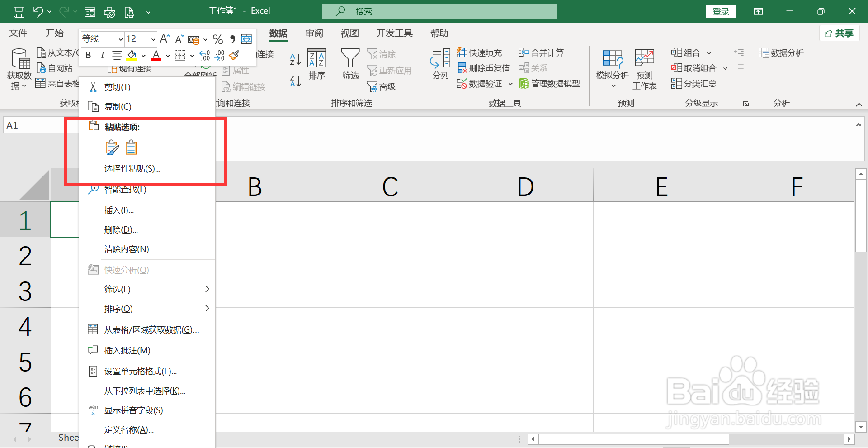Open the font name dropdown showing 等线

pyautogui.click(x=121, y=39)
